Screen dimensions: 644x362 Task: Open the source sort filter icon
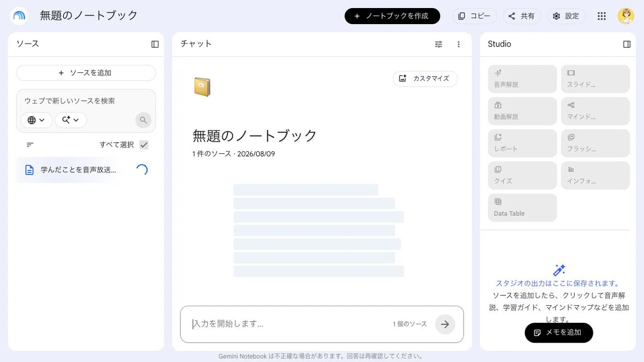pyautogui.click(x=30, y=145)
